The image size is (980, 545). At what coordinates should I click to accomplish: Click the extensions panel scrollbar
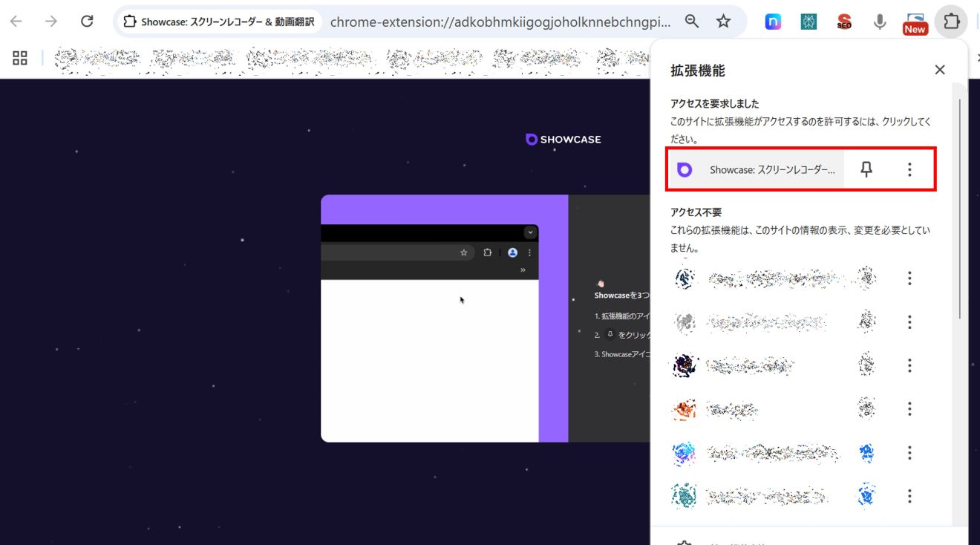pos(960,209)
